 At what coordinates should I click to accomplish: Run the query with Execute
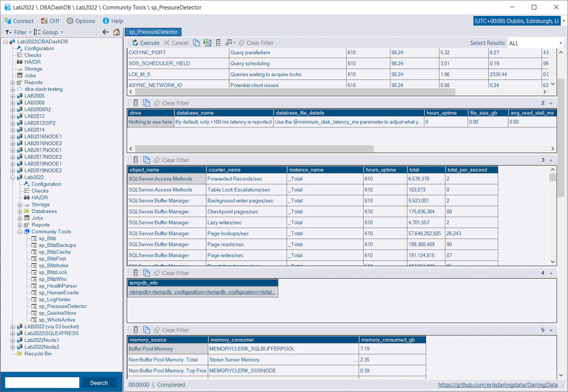click(146, 43)
